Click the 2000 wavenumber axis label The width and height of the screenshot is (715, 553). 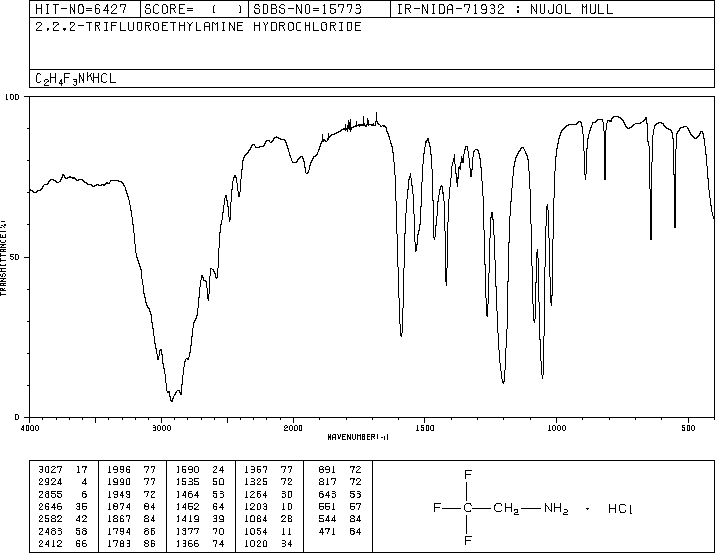[x=293, y=428]
